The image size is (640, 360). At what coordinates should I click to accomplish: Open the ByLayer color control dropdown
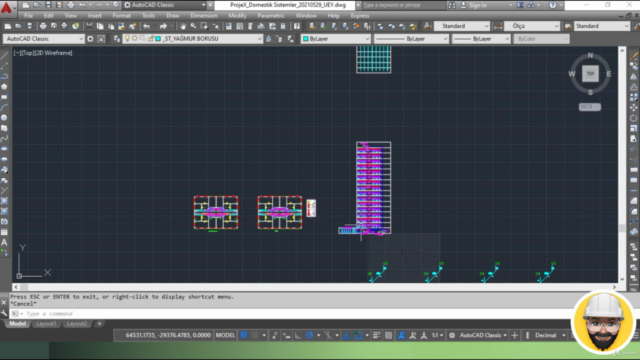click(x=336, y=39)
